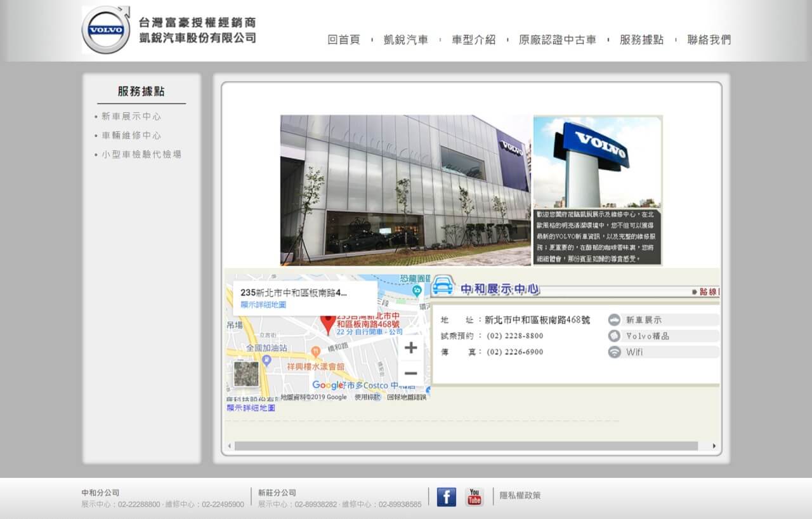Click 回報地圖錯誤 on map
The width and height of the screenshot is (812, 519).
click(x=407, y=397)
